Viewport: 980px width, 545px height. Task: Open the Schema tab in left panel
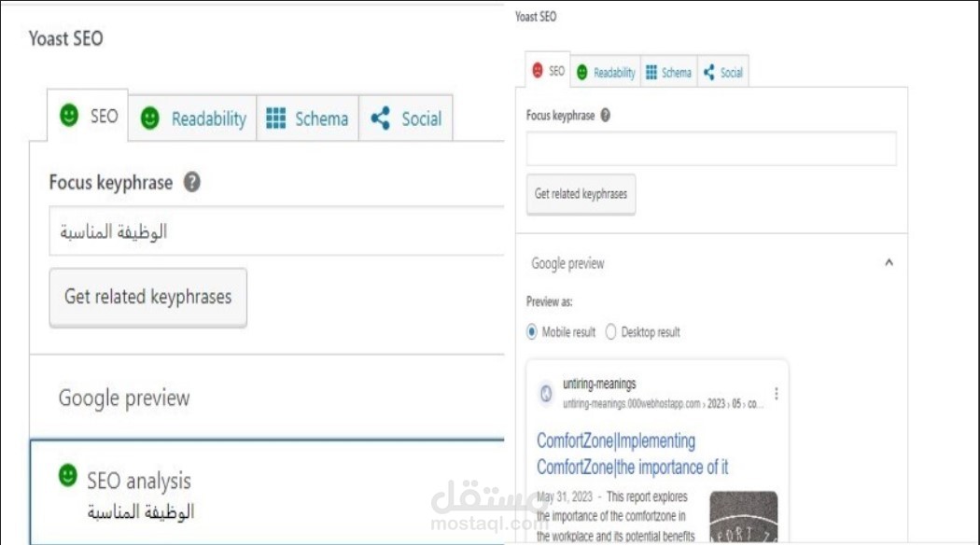pyautogui.click(x=307, y=119)
